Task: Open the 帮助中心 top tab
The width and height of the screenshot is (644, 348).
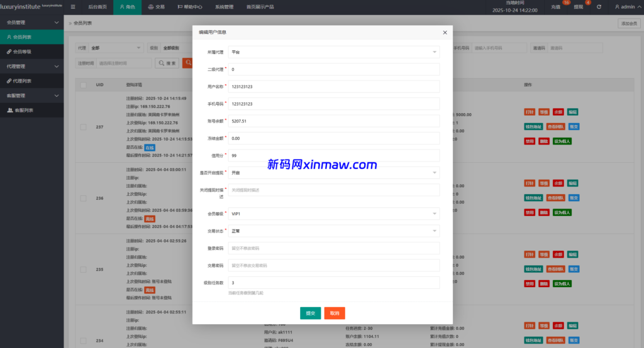Action: tap(190, 7)
